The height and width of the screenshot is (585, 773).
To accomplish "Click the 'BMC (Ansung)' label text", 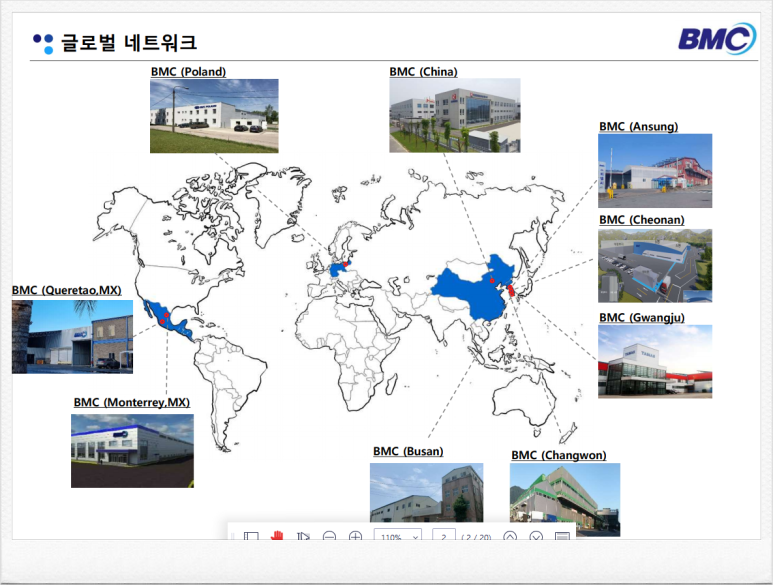I will [638, 127].
